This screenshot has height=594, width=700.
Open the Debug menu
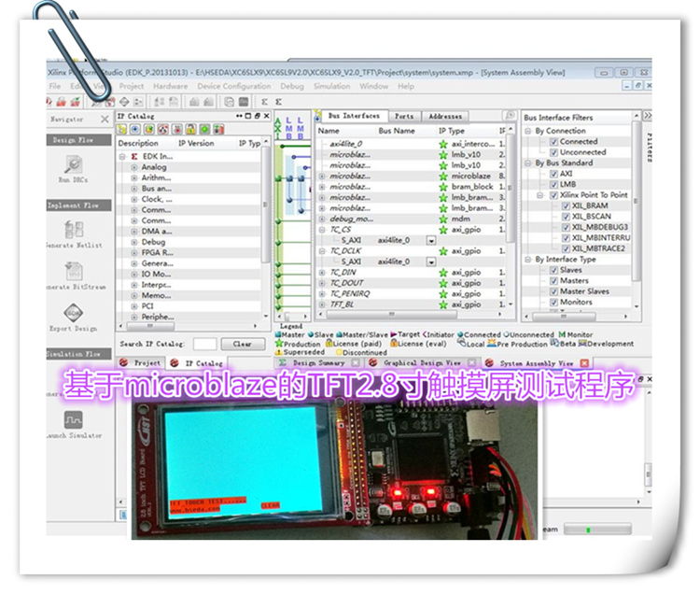[x=292, y=86]
